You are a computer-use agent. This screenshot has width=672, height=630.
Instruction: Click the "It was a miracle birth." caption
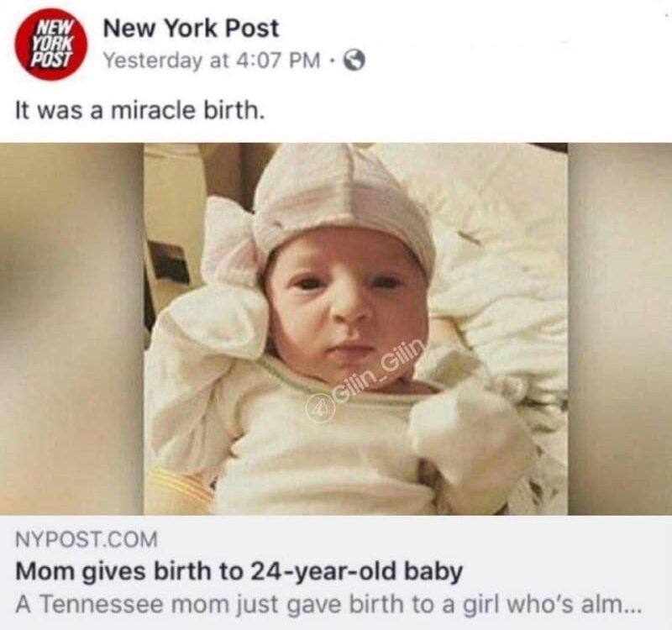139,111
